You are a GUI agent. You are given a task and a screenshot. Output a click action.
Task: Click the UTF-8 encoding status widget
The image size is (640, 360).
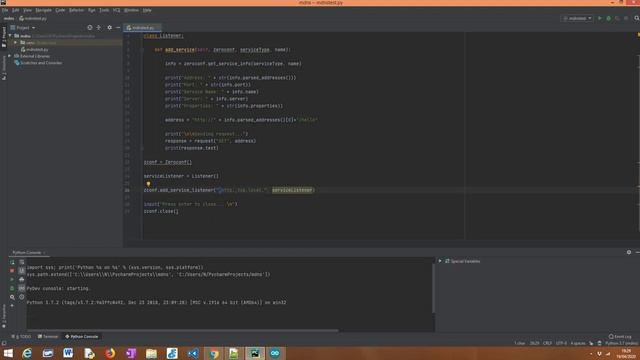pos(561,343)
